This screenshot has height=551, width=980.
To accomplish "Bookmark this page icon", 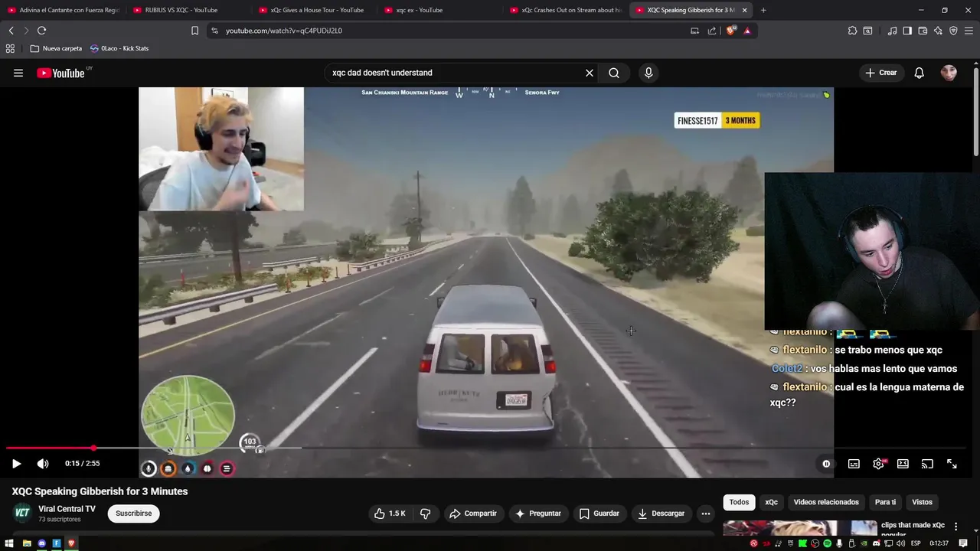I will [x=194, y=31].
